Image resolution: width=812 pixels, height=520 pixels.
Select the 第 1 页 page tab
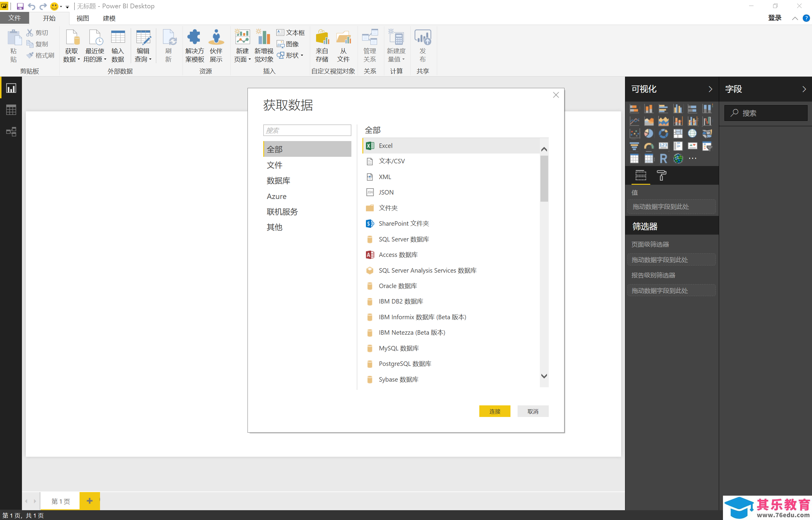click(x=60, y=501)
